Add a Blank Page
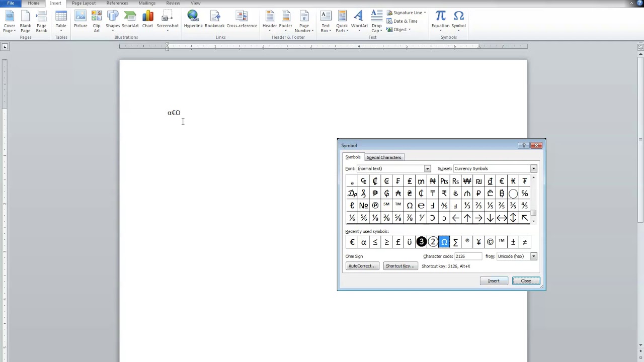Image resolution: width=644 pixels, height=362 pixels. (x=25, y=22)
